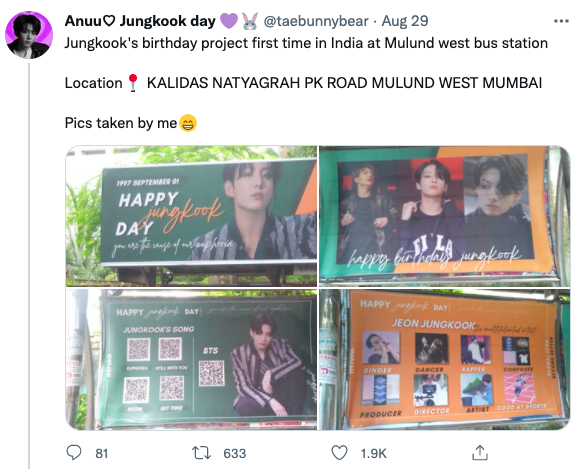Image resolution: width=586 pixels, height=469 pixels.
Task: Open the three-dot more options menu
Action: click(561, 21)
